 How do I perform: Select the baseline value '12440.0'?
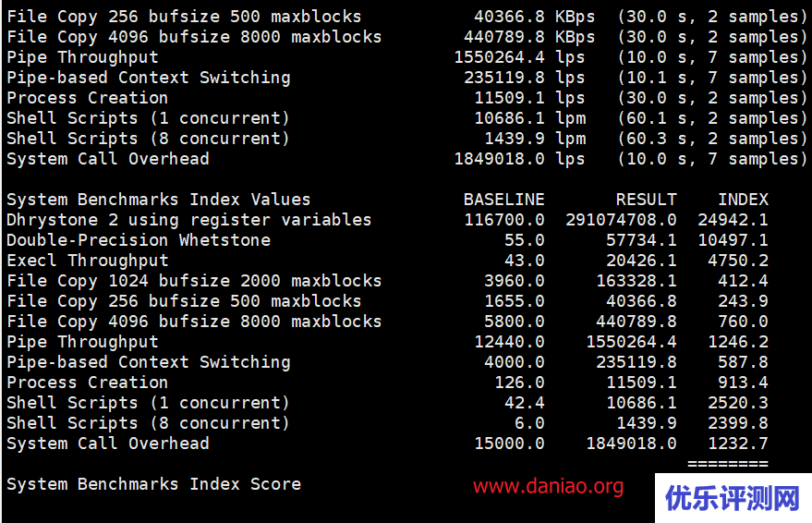click(x=509, y=342)
